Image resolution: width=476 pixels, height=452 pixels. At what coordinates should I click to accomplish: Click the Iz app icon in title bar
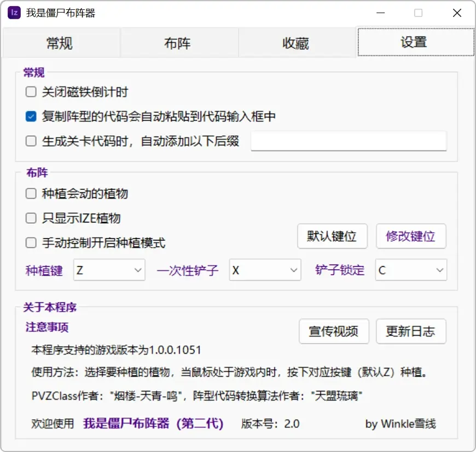tap(14, 13)
